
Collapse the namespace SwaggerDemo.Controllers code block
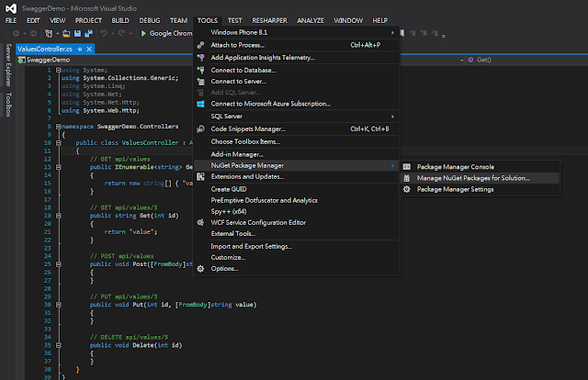(x=56, y=125)
